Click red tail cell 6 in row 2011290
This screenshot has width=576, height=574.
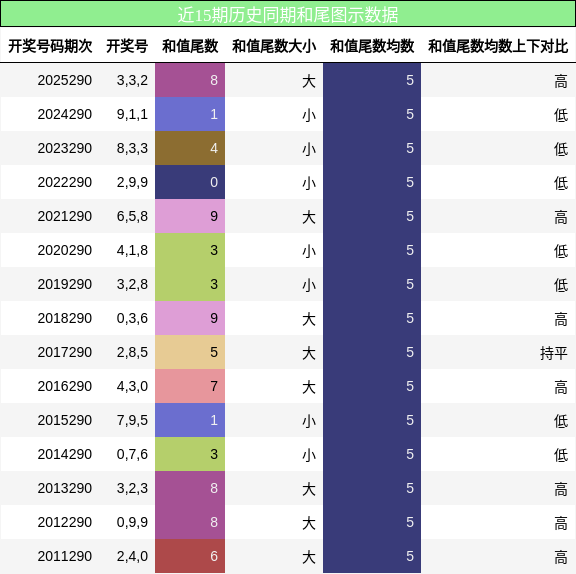(190, 556)
